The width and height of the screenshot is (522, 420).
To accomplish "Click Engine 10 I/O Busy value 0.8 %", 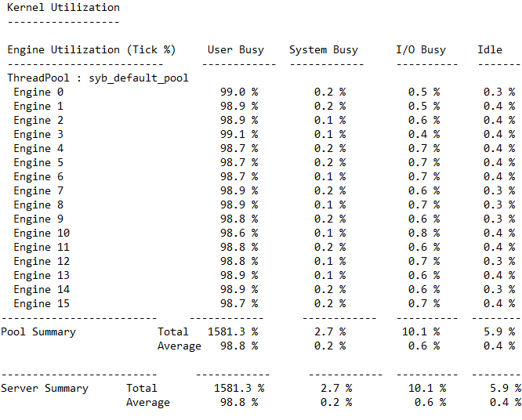I will 424,233.
